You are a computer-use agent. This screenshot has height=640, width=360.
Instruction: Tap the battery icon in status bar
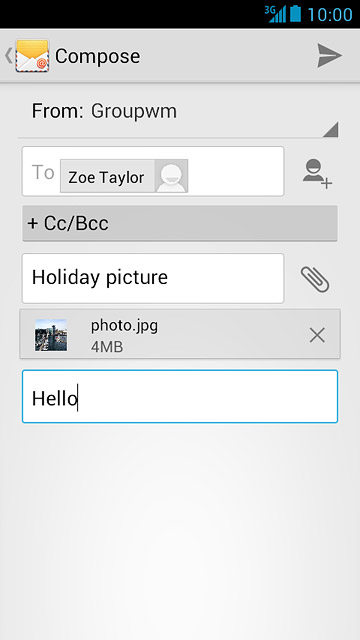click(296, 14)
